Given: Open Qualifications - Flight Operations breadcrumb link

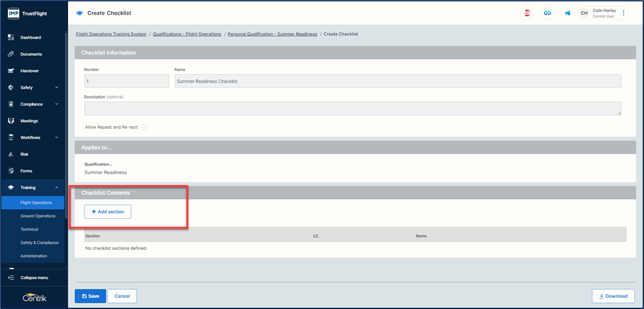Looking at the screenshot, I should click(187, 34).
